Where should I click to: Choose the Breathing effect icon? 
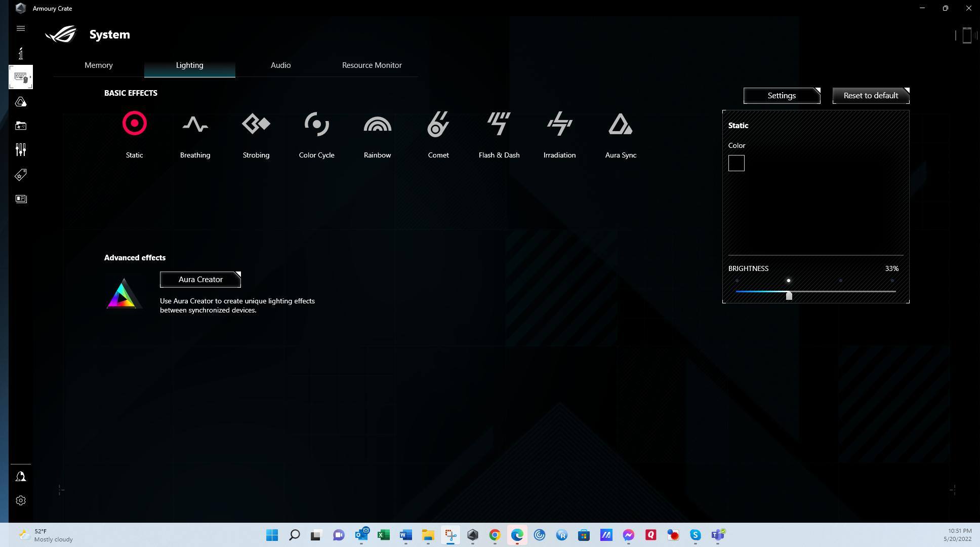tap(195, 124)
